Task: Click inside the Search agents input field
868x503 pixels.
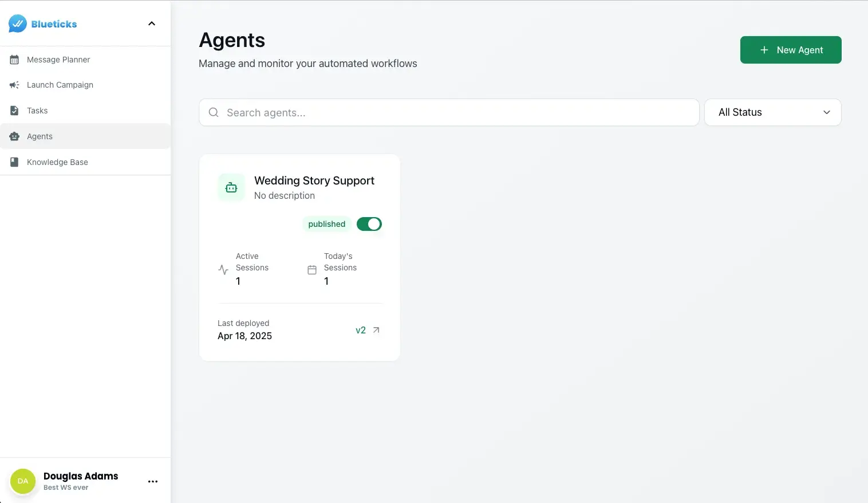Action: coord(401,112)
